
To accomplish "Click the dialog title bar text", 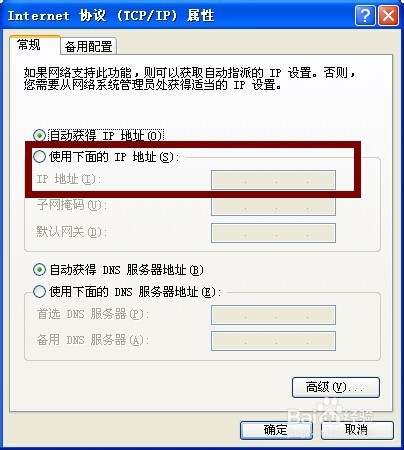I will click(111, 16).
